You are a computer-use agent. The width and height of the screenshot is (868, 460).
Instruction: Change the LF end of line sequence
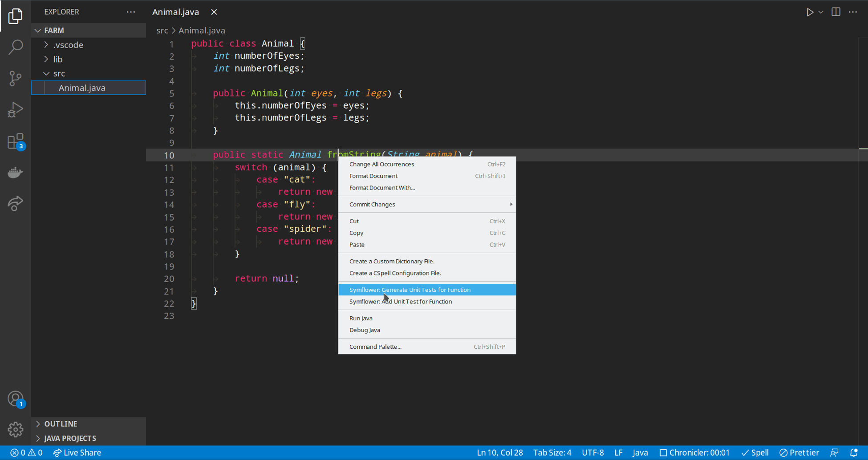618,452
